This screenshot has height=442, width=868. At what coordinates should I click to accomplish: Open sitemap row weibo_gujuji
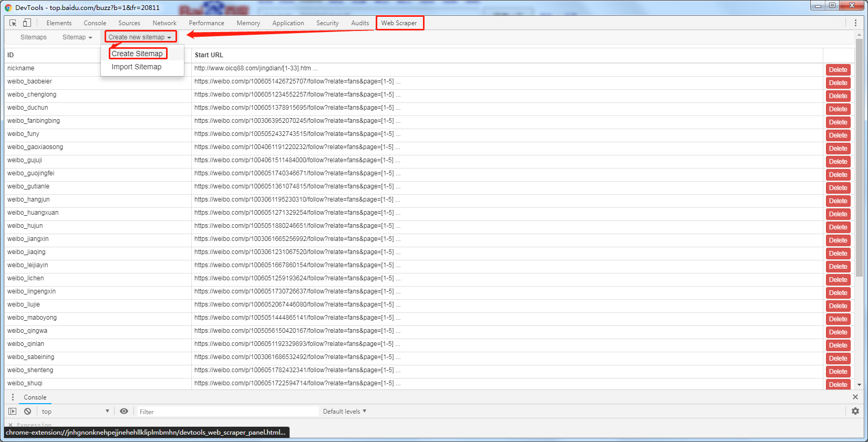pyautogui.click(x=429, y=162)
